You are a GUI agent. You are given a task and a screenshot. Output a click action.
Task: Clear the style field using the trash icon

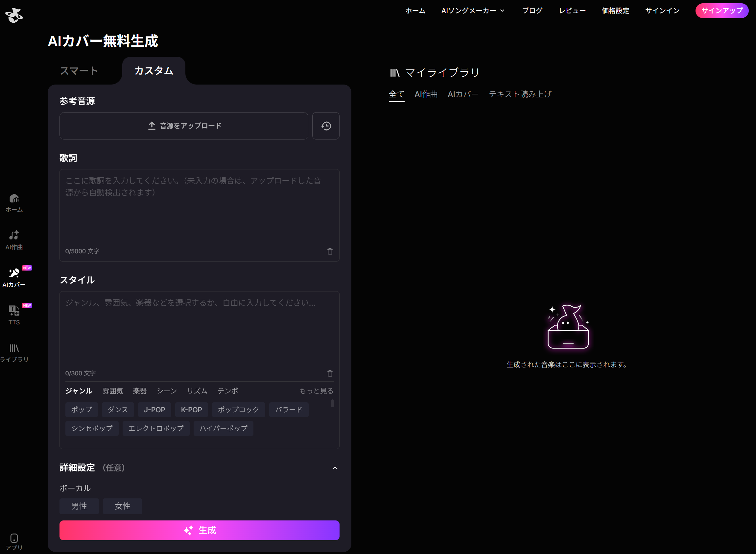pos(330,373)
